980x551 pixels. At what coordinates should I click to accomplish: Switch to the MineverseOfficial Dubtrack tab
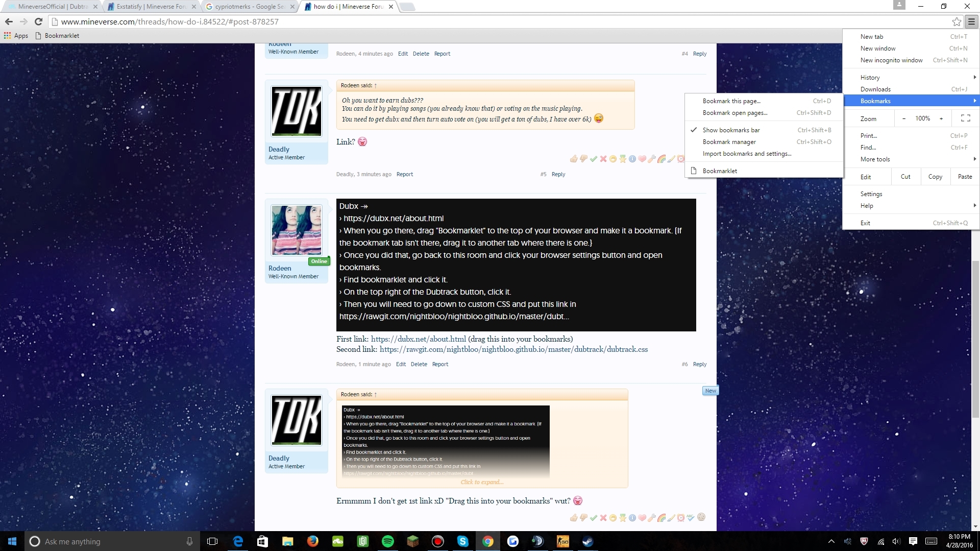(x=53, y=7)
